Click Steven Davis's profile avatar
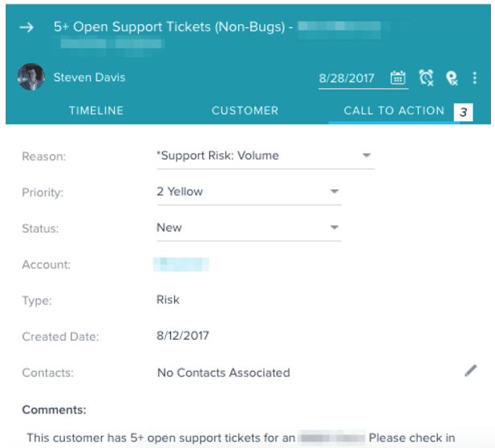 tap(30, 78)
